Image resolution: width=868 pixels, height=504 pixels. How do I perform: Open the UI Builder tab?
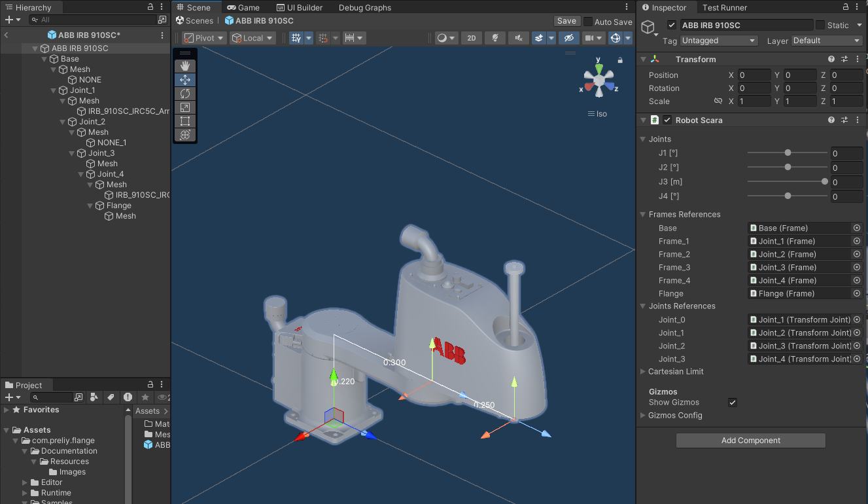point(300,7)
